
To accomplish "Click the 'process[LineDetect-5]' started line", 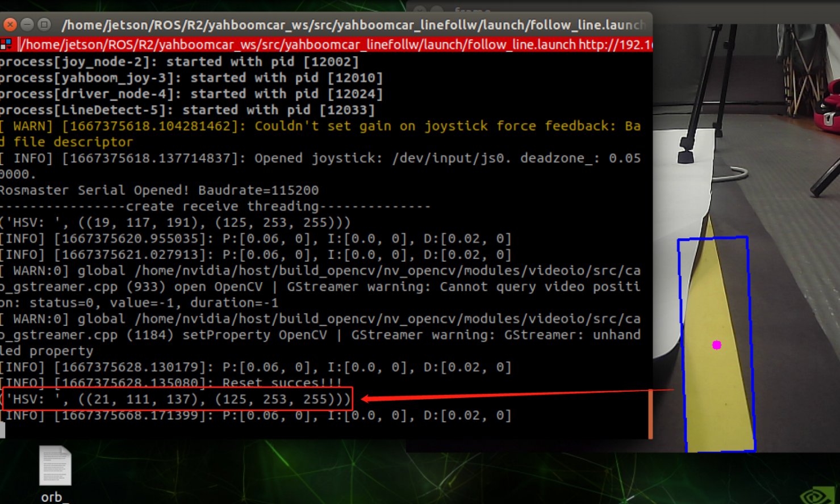I will click(187, 110).
